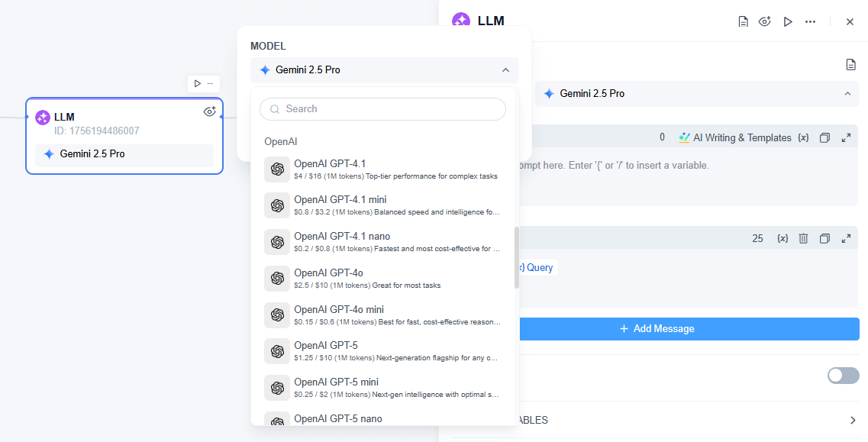Pick OpenAI GPT-5 model
Screen dimensions: 868x442
pos(383,351)
